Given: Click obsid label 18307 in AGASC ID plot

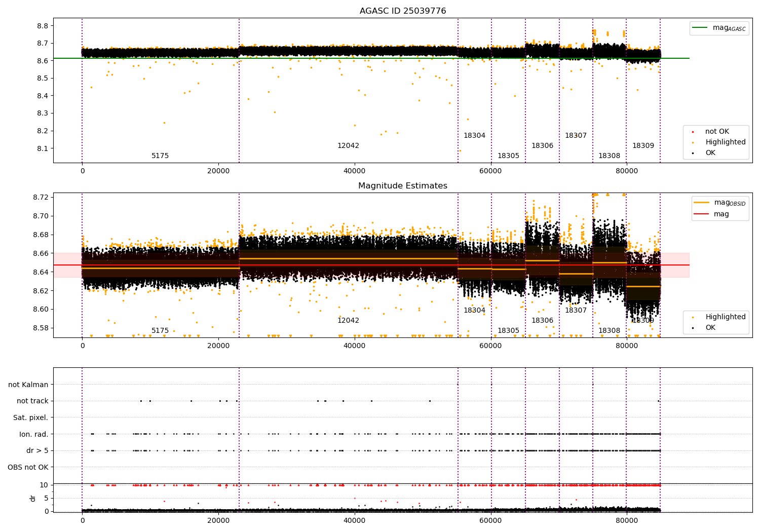Looking at the screenshot, I should (576, 136).
